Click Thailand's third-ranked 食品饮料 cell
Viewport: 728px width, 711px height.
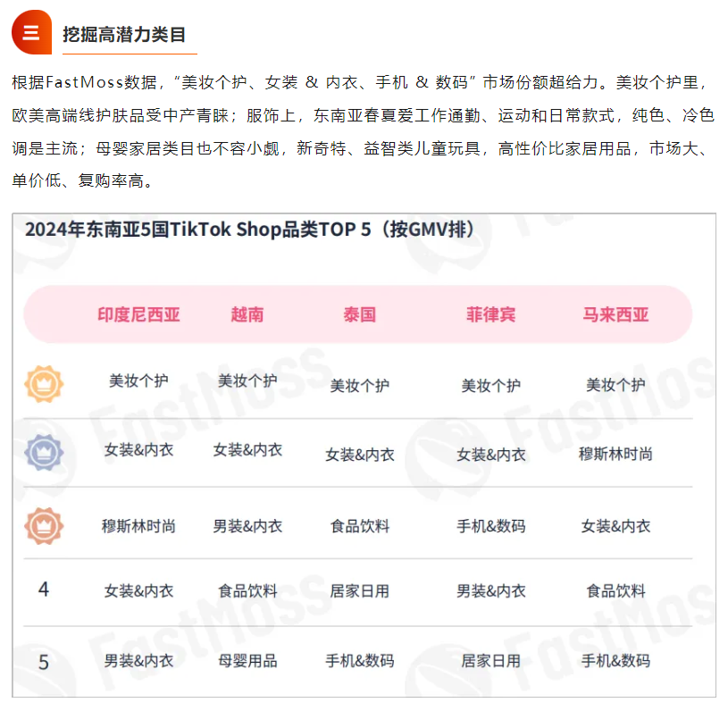[360, 526]
